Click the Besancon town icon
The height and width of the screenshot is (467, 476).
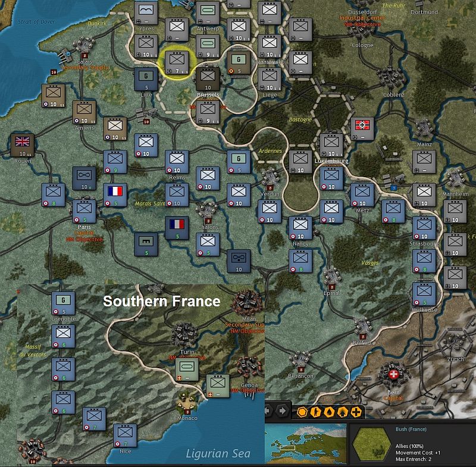point(300,359)
